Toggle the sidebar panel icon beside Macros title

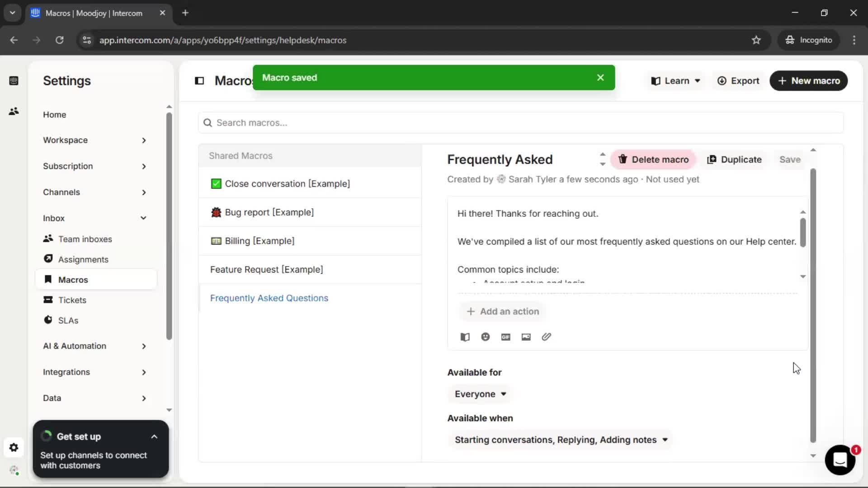tap(199, 81)
